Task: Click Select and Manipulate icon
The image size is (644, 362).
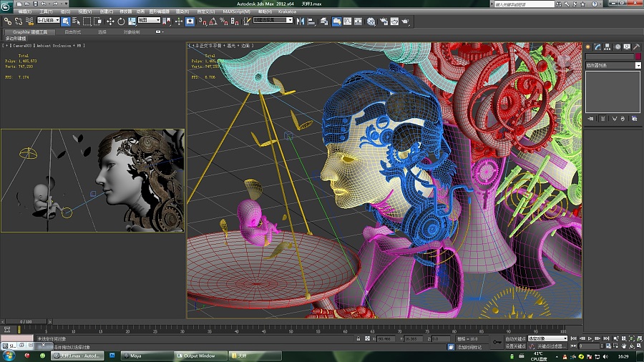Action: click(179, 21)
